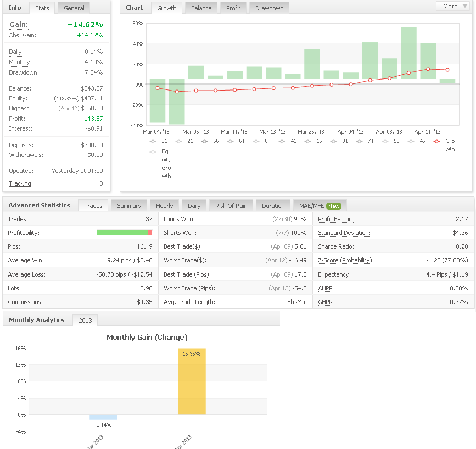Toggle legend series 46 on chart
This screenshot has width=476, height=449.
pyautogui.click(x=417, y=141)
